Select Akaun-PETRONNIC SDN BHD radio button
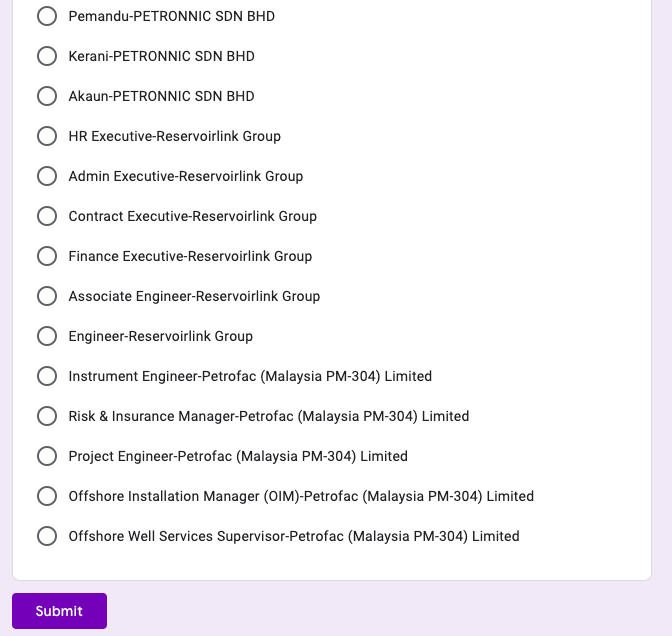The height and width of the screenshot is (636, 672). point(47,96)
